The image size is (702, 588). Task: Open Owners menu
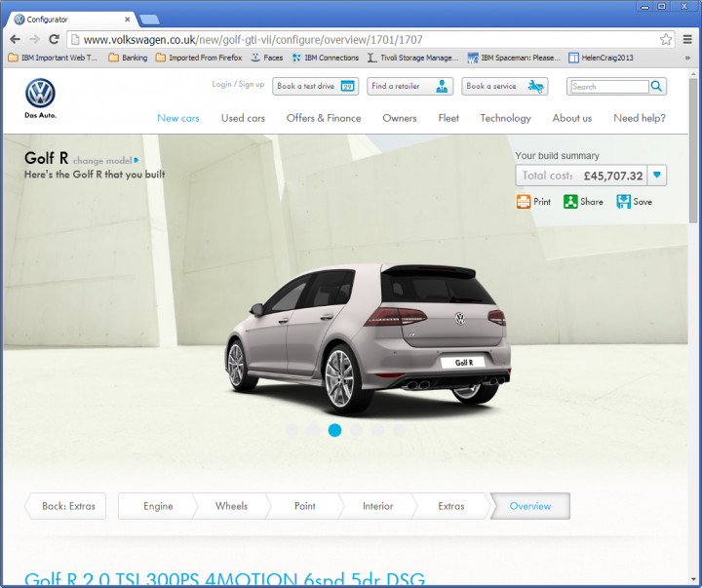(400, 118)
